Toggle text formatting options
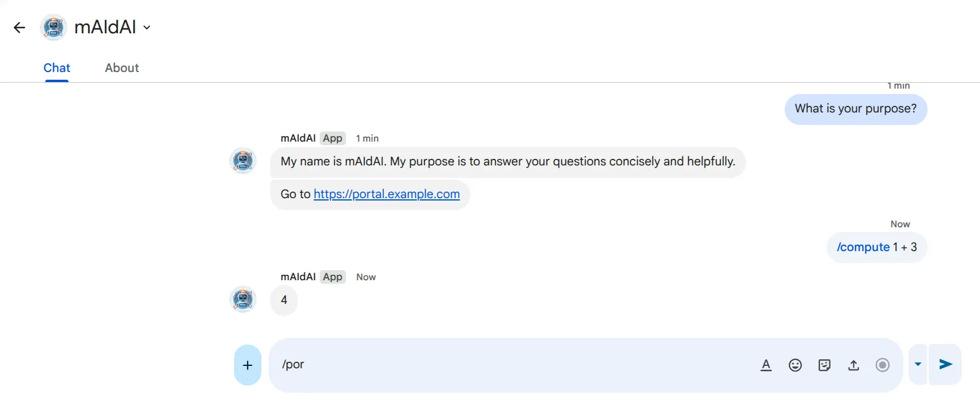The width and height of the screenshot is (980, 401). point(766,365)
